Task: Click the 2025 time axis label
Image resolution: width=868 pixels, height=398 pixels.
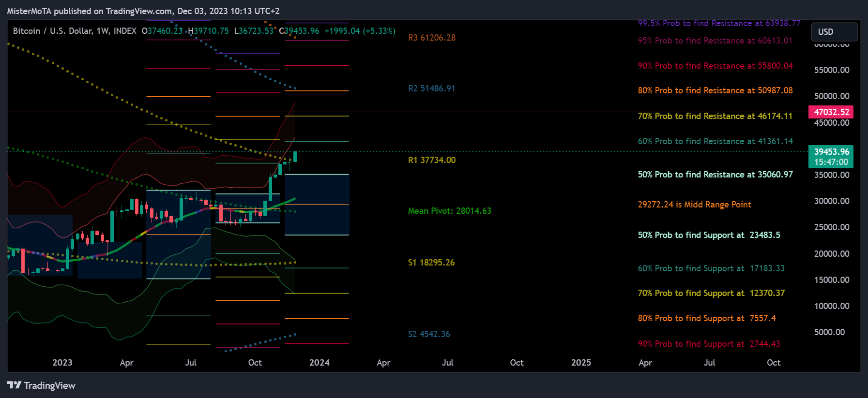Action: coord(581,363)
